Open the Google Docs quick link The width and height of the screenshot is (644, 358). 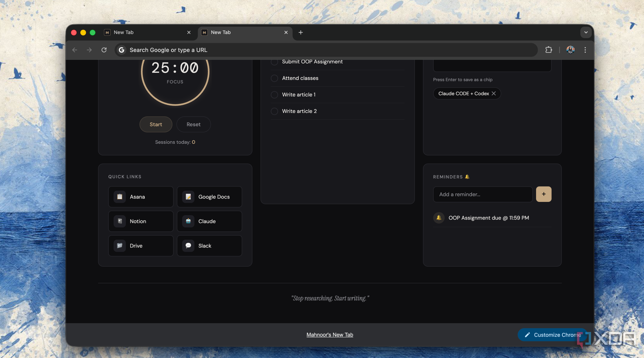pos(209,197)
